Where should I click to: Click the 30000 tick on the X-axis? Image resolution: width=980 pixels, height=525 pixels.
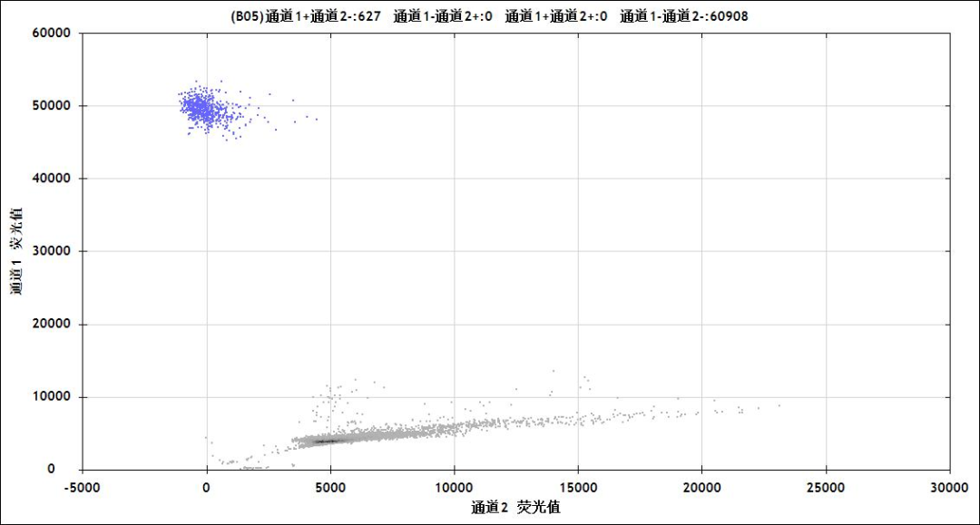949,487
